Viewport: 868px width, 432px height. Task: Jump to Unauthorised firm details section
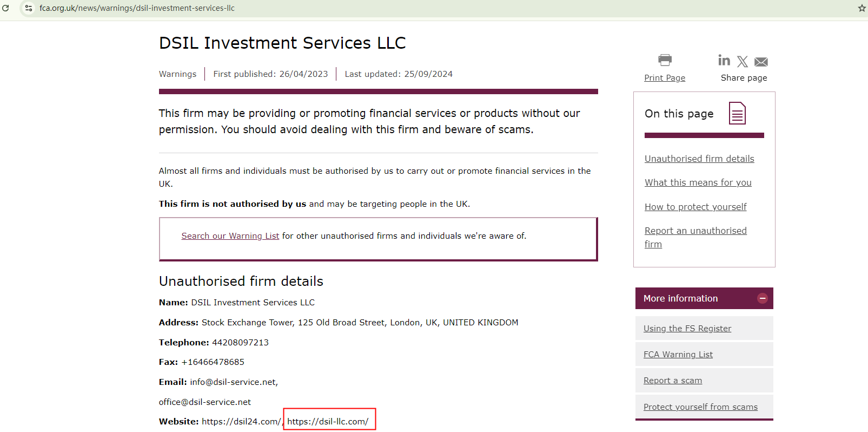click(x=699, y=159)
